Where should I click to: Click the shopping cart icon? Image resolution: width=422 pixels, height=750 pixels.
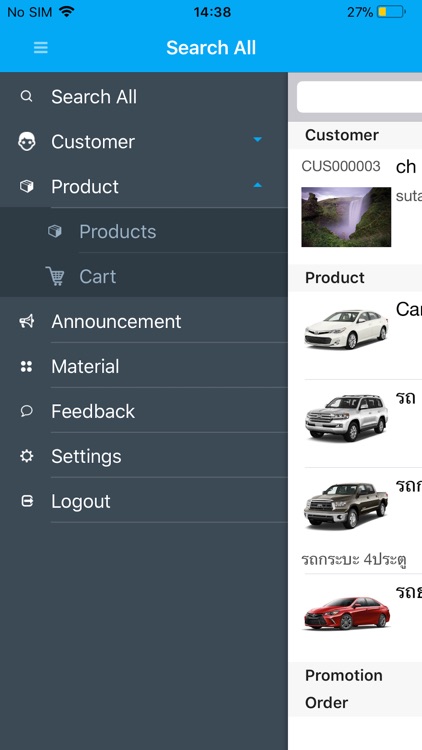[55, 276]
